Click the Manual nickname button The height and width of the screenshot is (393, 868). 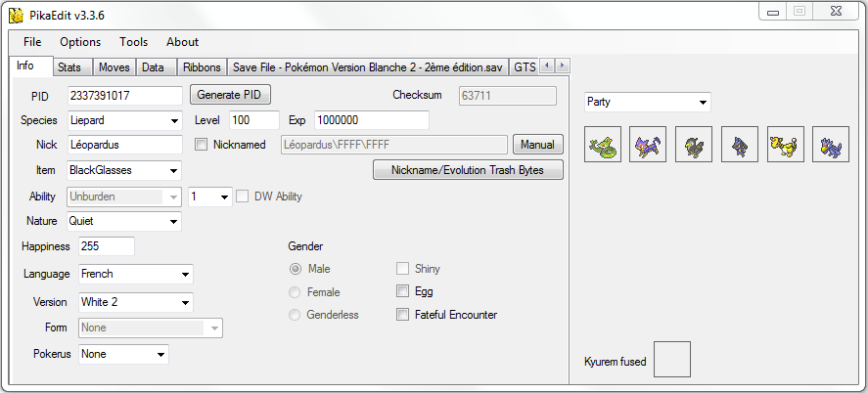[538, 145]
